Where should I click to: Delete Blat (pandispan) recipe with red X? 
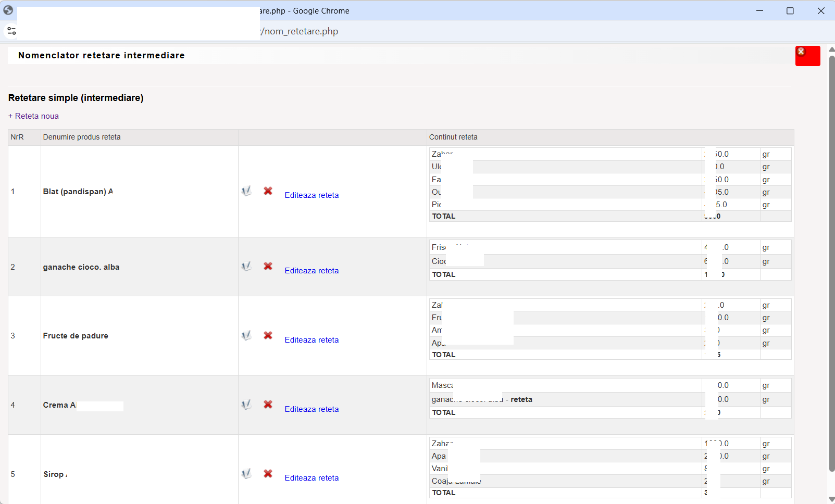[x=268, y=191]
